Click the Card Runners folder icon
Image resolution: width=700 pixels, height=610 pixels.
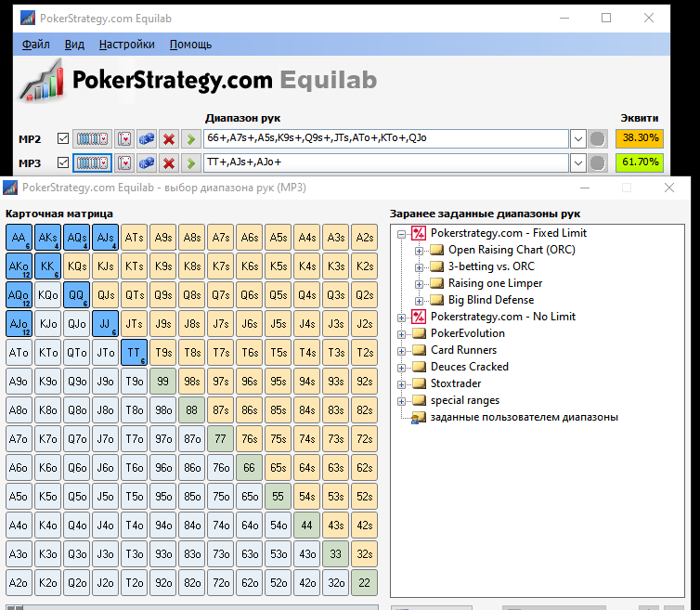point(419,350)
